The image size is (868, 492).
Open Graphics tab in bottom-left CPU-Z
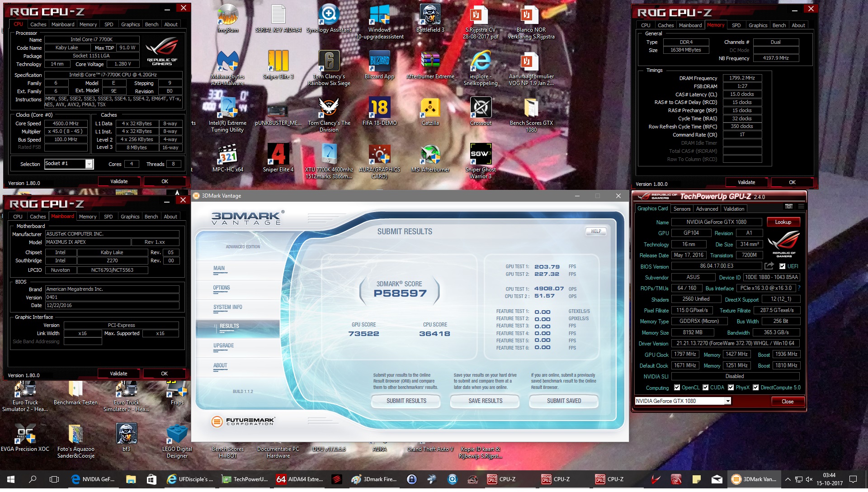coord(130,217)
